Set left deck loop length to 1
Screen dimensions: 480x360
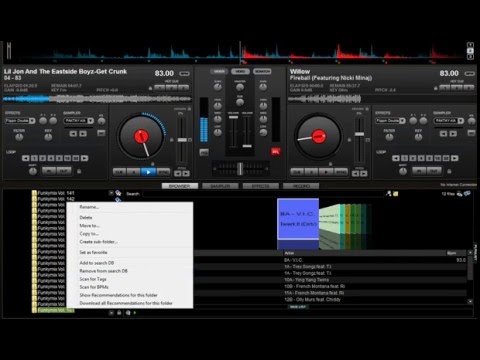(34, 158)
